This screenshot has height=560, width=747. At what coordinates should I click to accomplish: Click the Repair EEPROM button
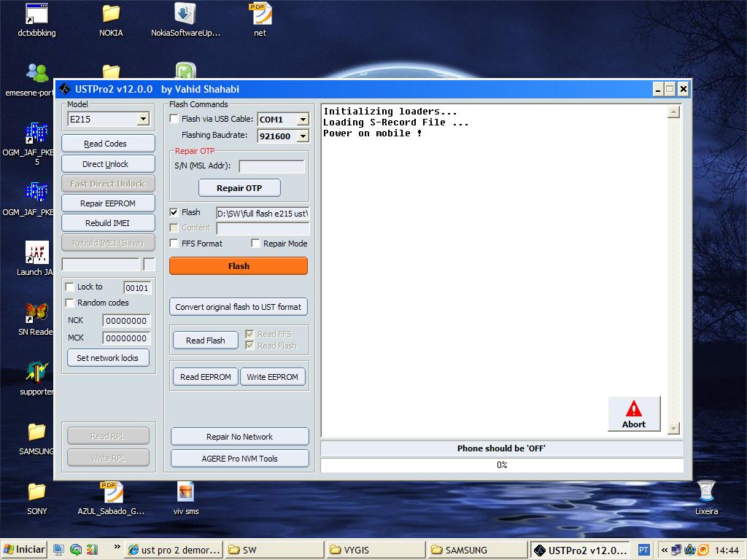tap(108, 203)
